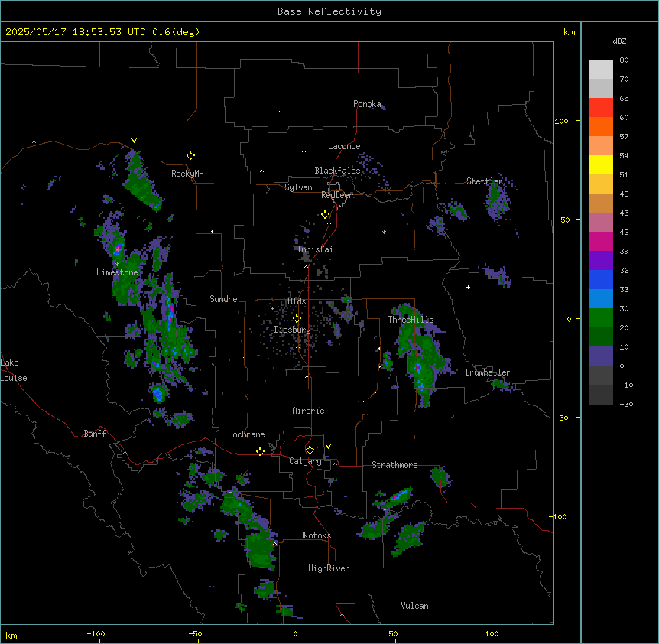The height and width of the screenshot is (644, 659).
Task: Select the dBZ legend heading
Action: pos(619,41)
